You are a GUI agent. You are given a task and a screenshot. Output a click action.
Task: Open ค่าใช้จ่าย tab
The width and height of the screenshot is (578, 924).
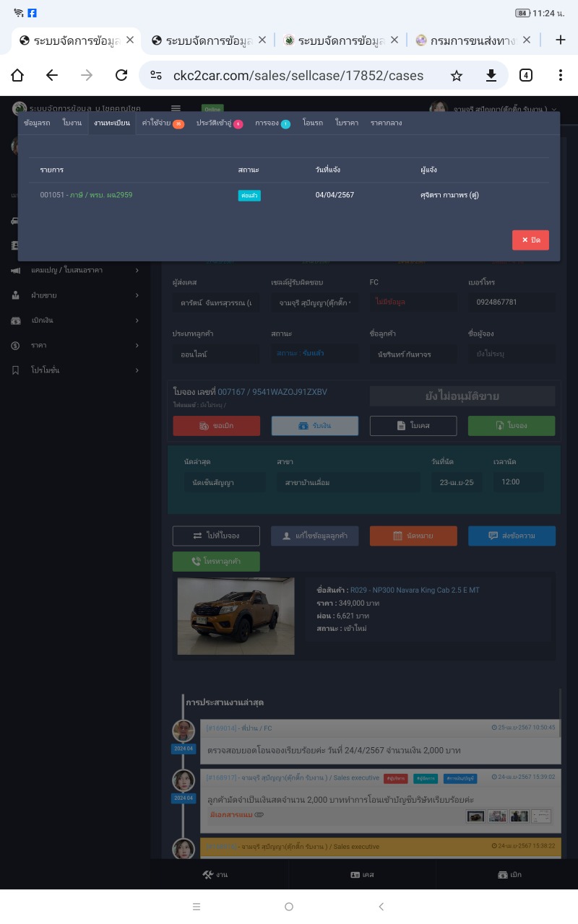tap(163, 123)
